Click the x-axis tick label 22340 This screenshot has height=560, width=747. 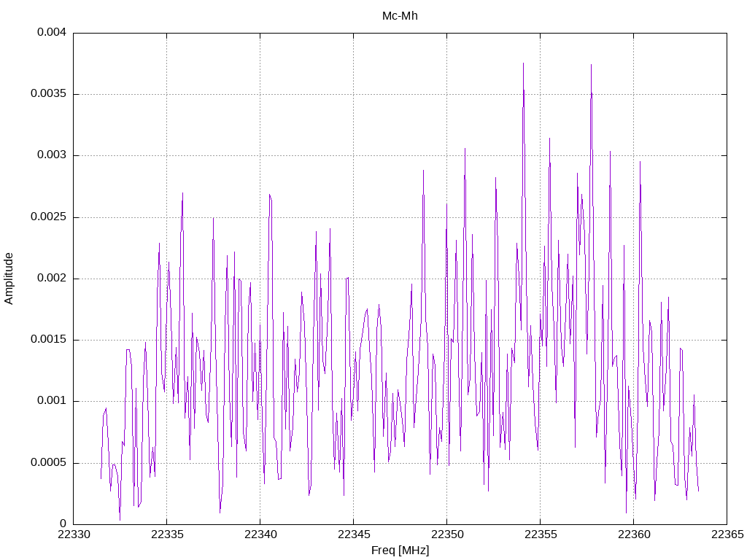[260, 534]
